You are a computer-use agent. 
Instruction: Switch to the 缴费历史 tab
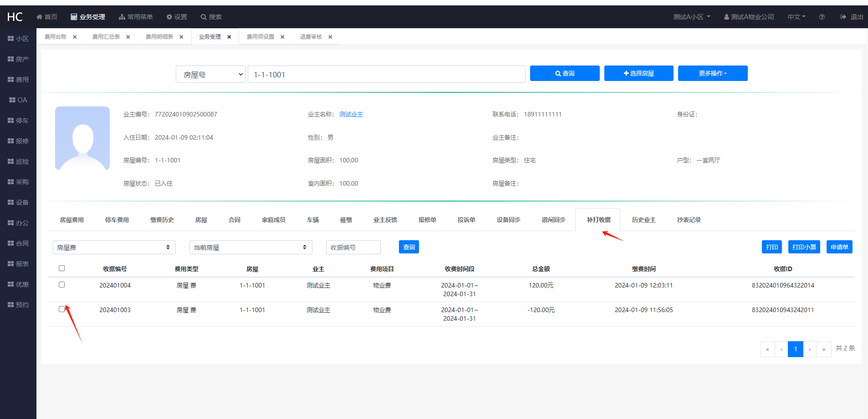162,220
